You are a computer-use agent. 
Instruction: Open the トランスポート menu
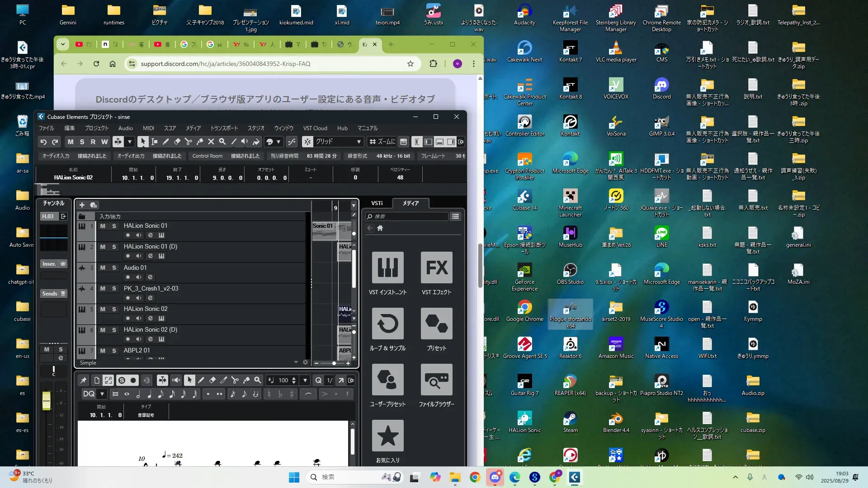click(224, 128)
